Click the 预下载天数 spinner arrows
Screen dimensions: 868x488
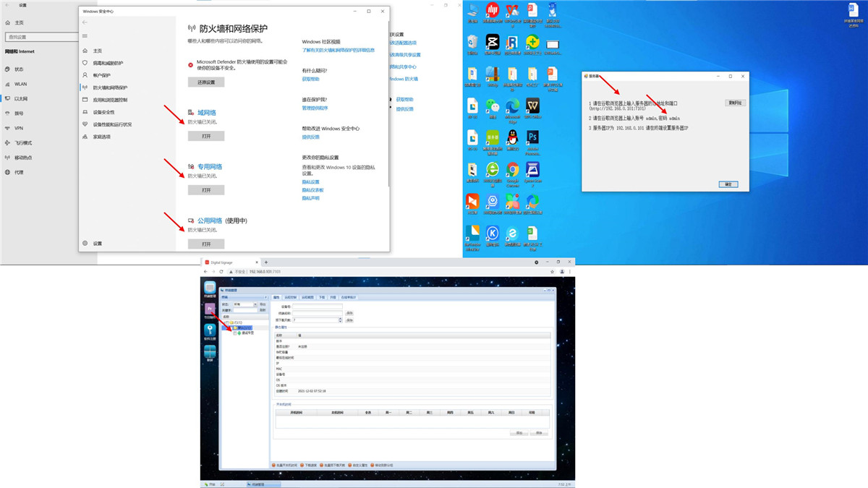(339, 320)
